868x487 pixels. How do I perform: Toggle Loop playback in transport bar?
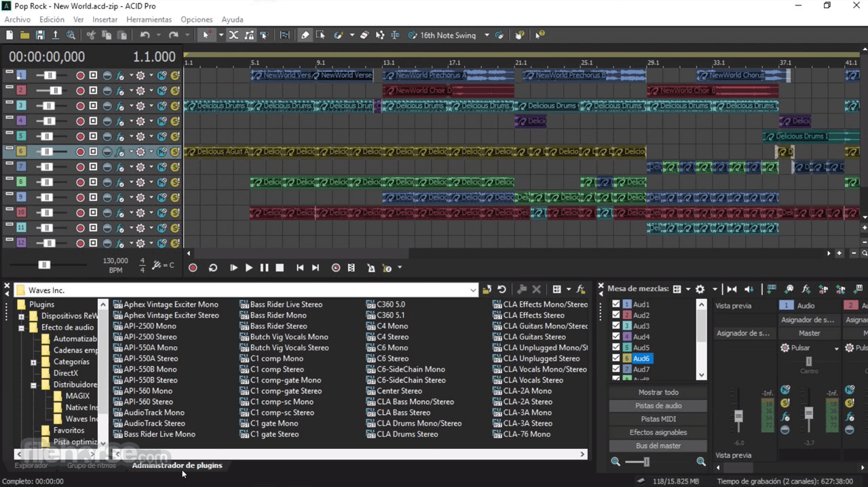[x=212, y=268]
